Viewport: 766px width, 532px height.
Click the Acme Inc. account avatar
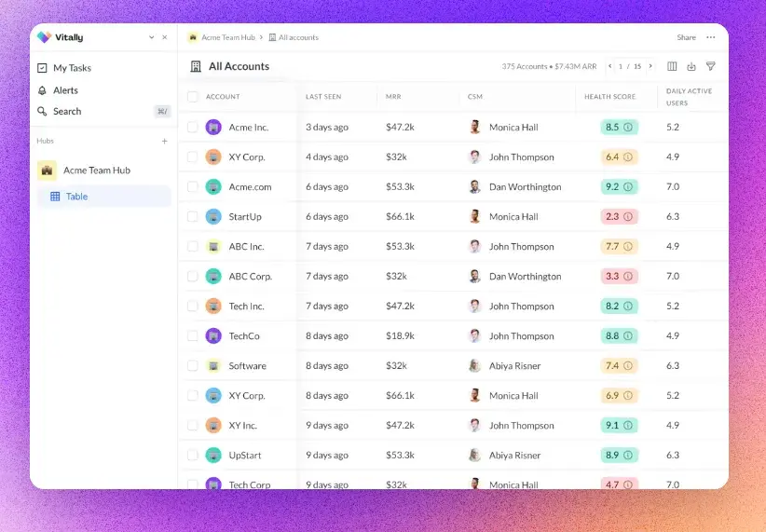(x=213, y=127)
